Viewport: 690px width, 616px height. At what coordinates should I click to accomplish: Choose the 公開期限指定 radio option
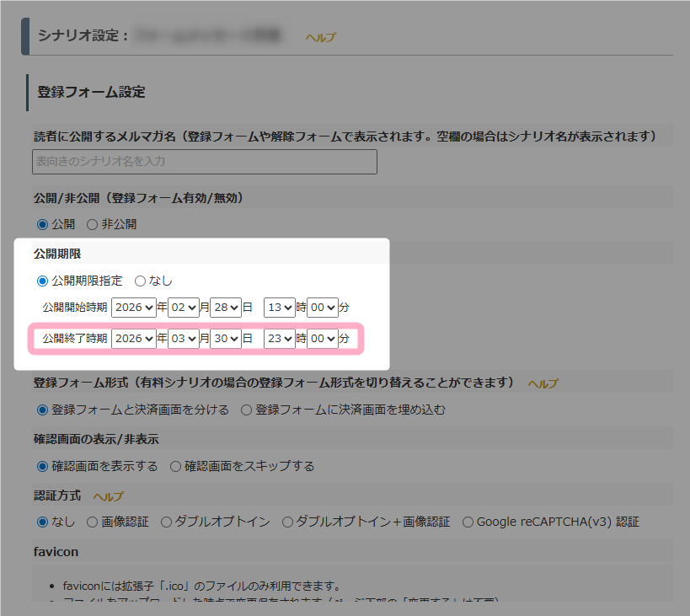point(42,281)
